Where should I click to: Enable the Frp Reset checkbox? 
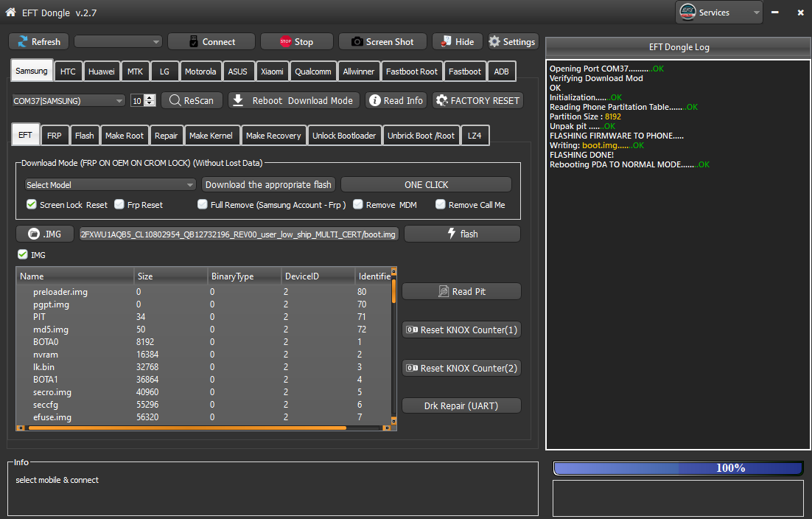[119, 204]
